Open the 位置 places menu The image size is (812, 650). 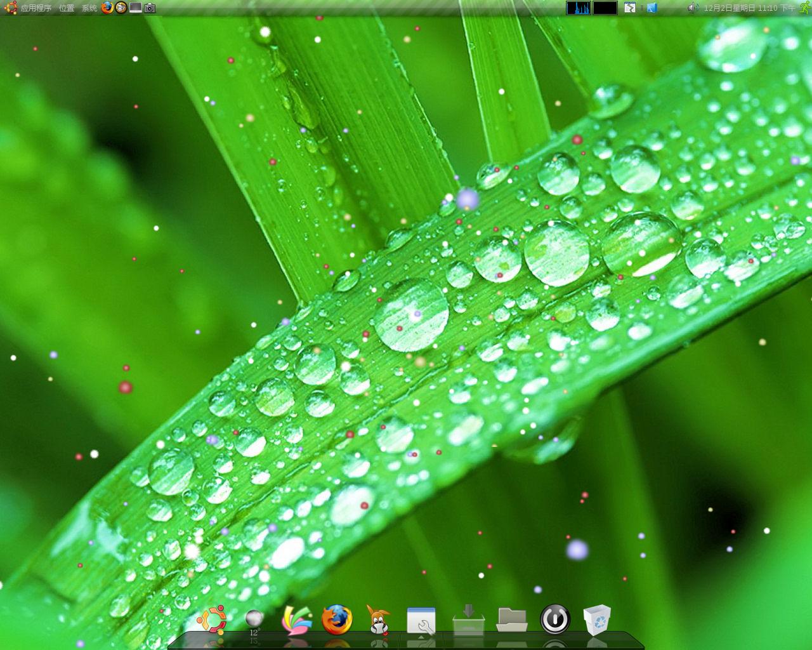pyautogui.click(x=67, y=8)
